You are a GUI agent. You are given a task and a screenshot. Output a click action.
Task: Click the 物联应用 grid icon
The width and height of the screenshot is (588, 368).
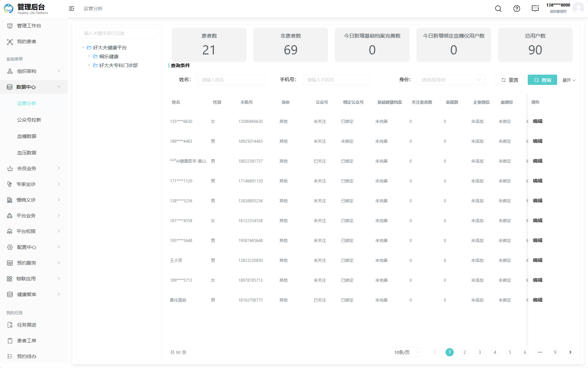pos(10,279)
